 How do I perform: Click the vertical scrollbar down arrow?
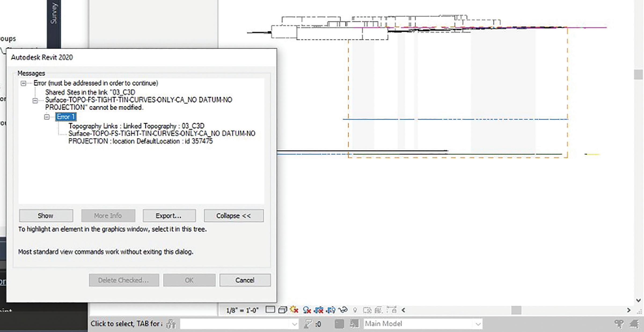(639, 300)
